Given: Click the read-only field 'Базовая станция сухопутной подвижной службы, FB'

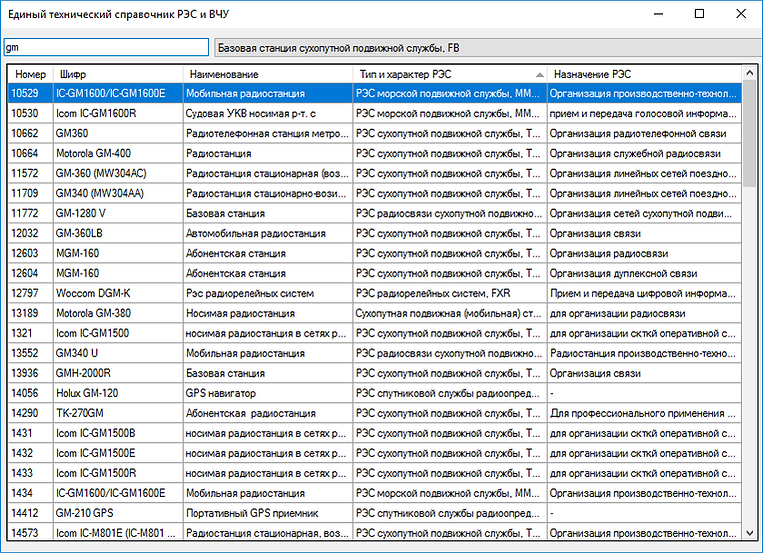Looking at the screenshot, I should (488, 48).
